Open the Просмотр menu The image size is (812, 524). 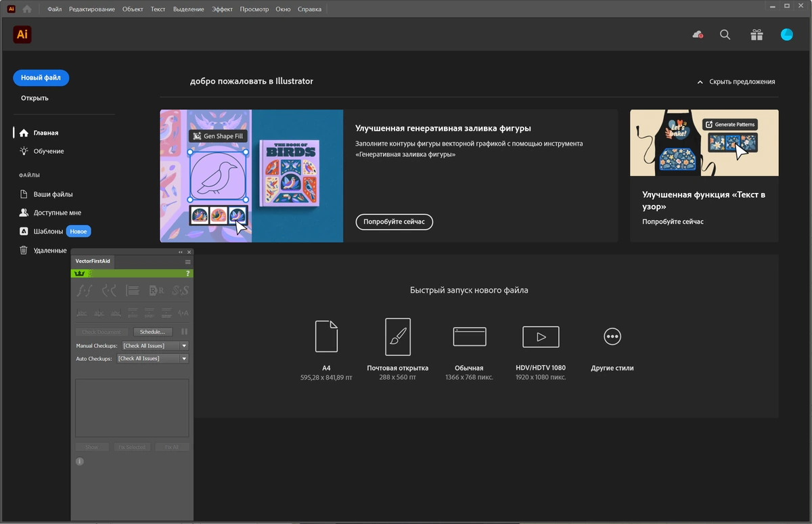(x=254, y=9)
